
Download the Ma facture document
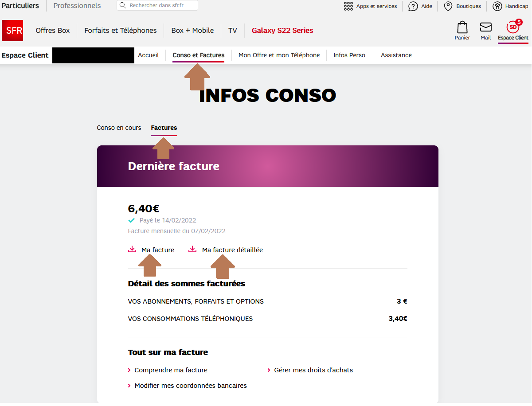tap(158, 250)
